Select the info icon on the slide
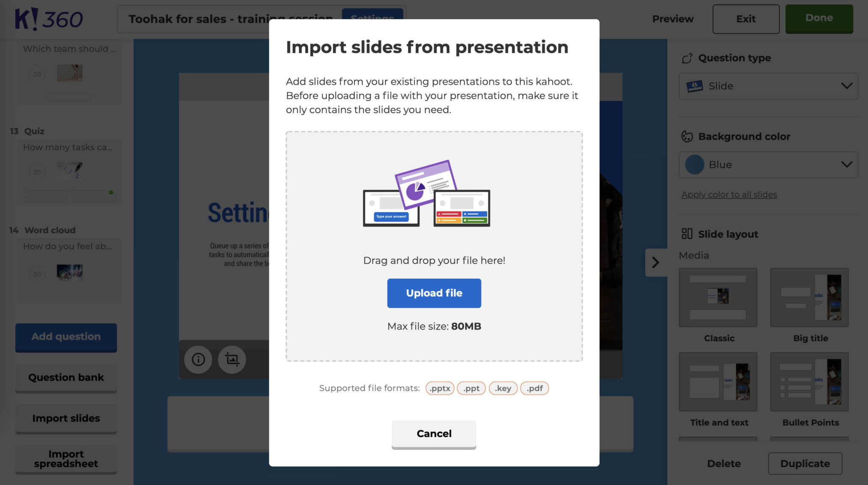This screenshot has height=485, width=868. click(198, 360)
